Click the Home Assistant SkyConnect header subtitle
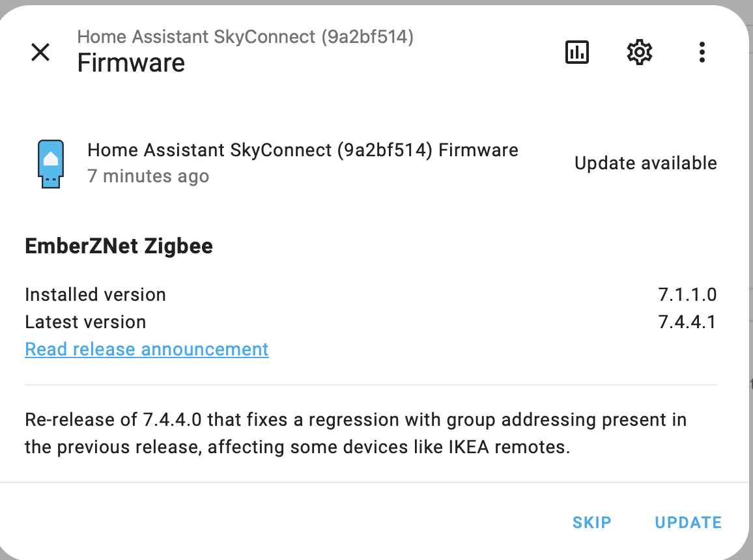 (246, 37)
